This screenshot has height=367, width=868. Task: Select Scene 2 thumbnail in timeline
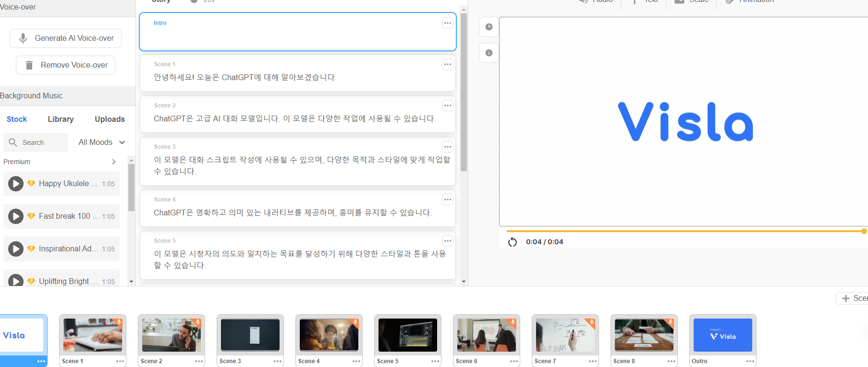click(171, 335)
